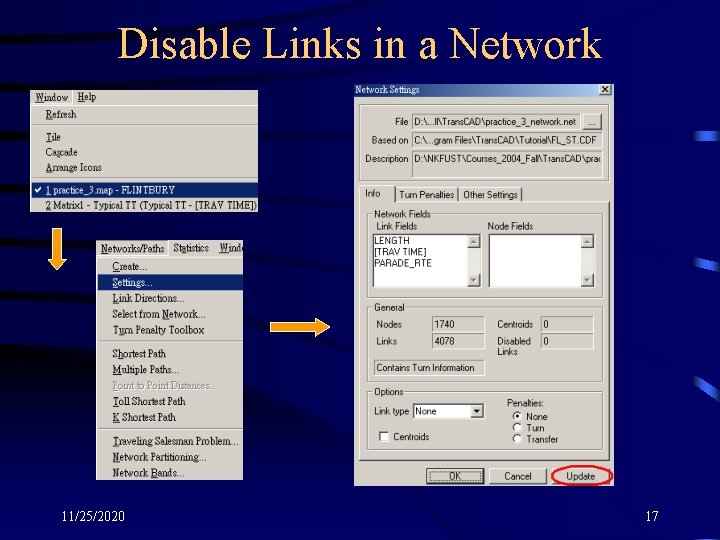Click Link Fields scrollbar up arrow

click(473, 241)
